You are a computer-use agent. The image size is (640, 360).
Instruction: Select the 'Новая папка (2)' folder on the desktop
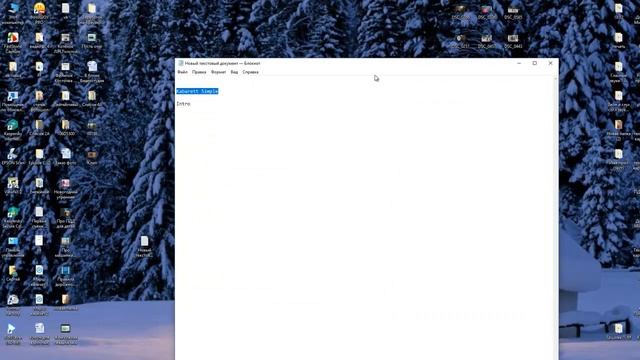click(618, 130)
